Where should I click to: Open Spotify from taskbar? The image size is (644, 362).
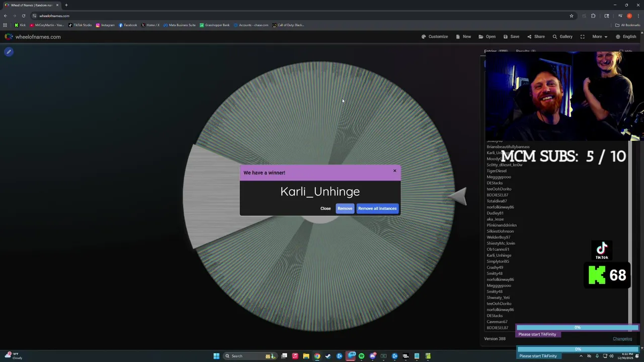click(361, 356)
